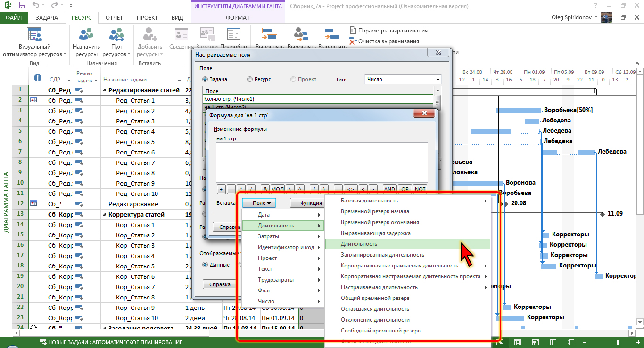The height and width of the screenshot is (348, 644).
Task: Click milestone diamond marked 11.09
Action: pyautogui.click(x=602, y=214)
